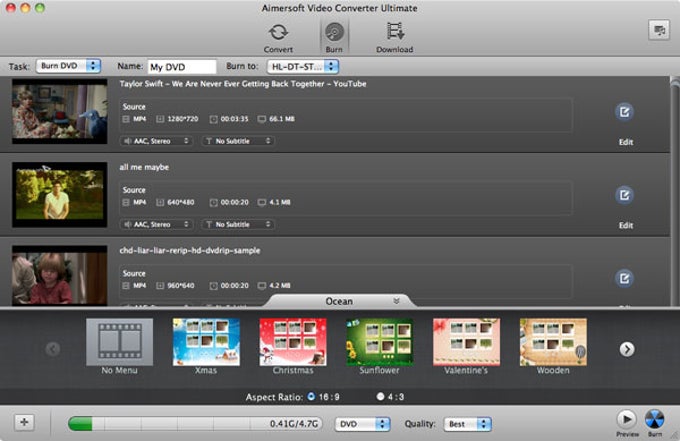The width and height of the screenshot is (680, 441).
Task: Click the 66.1 MB file size value
Action: pos(281,119)
